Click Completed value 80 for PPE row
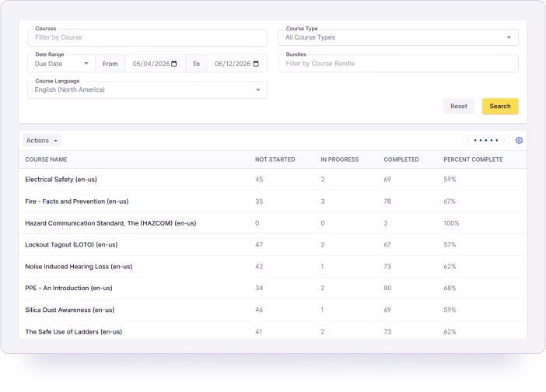Image resolution: width=546 pixels, height=392 pixels. [x=387, y=289]
